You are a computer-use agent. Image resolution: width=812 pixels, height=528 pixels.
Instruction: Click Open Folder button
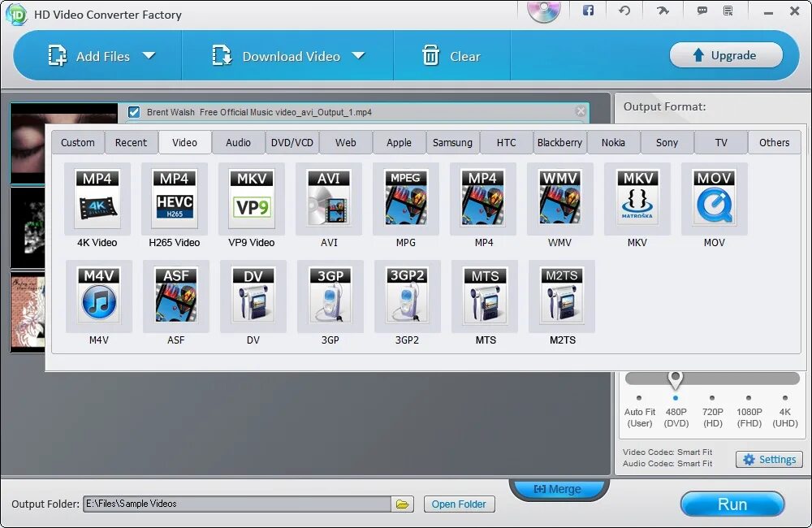(x=459, y=504)
